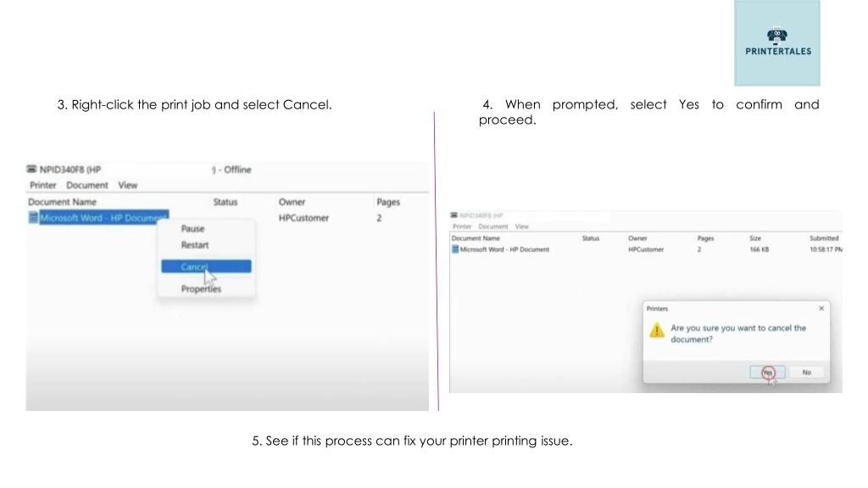This screenshot has width=868, height=488.
Task: Pick Restart in the context menu
Action: click(195, 245)
